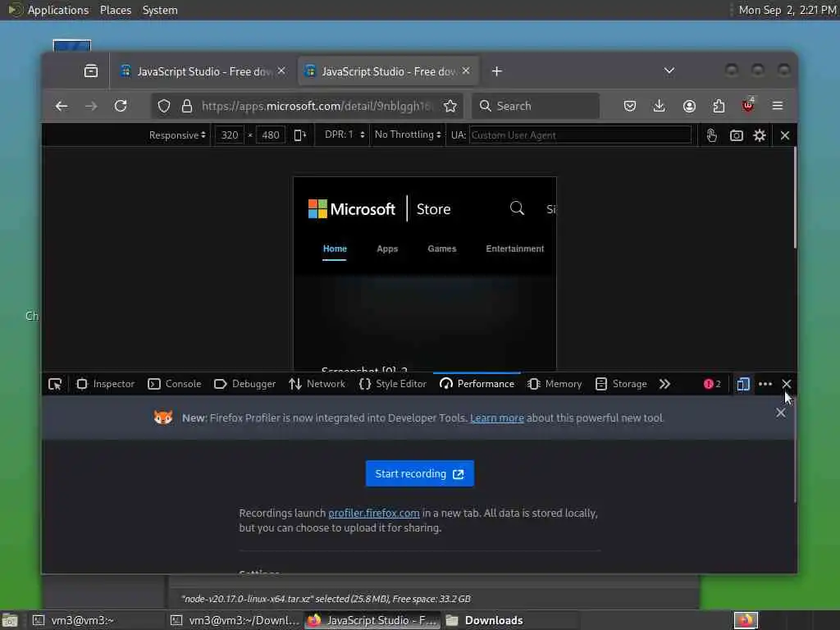Focus the Firefox Search box

[536, 106]
